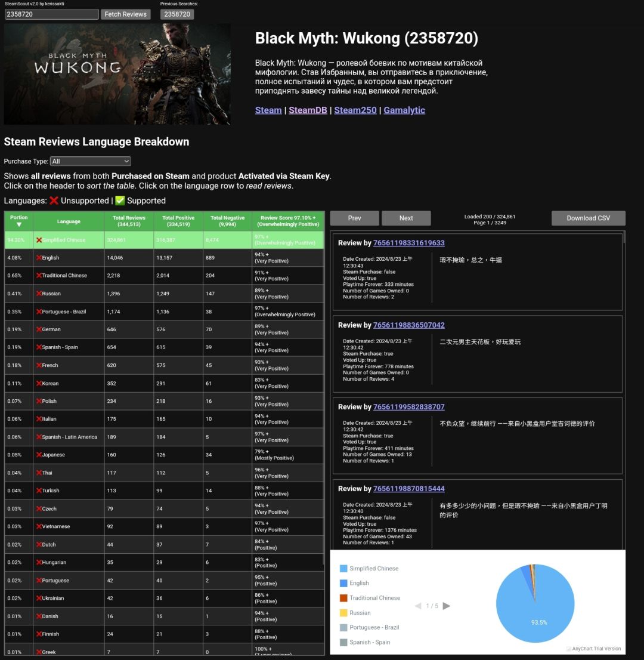The width and height of the screenshot is (644, 660).
Task: Sort by Total Reviews column header
Action: [129, 221]
